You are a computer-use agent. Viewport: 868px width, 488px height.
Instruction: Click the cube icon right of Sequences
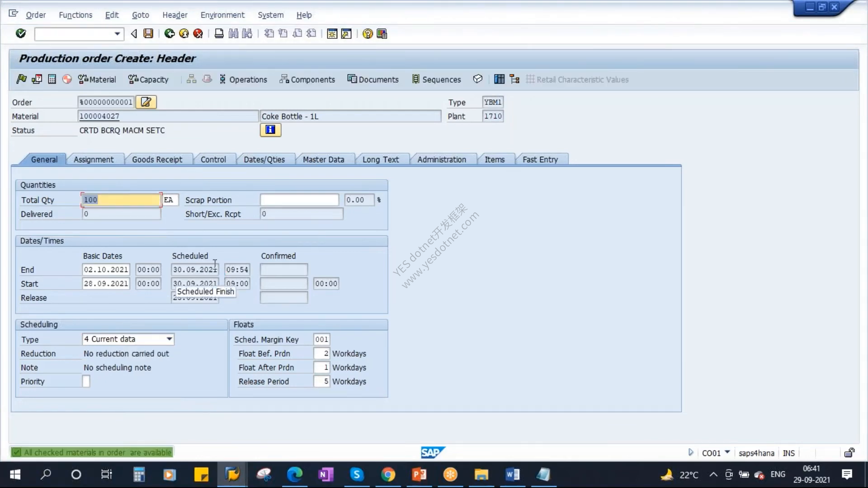point(478,79)
